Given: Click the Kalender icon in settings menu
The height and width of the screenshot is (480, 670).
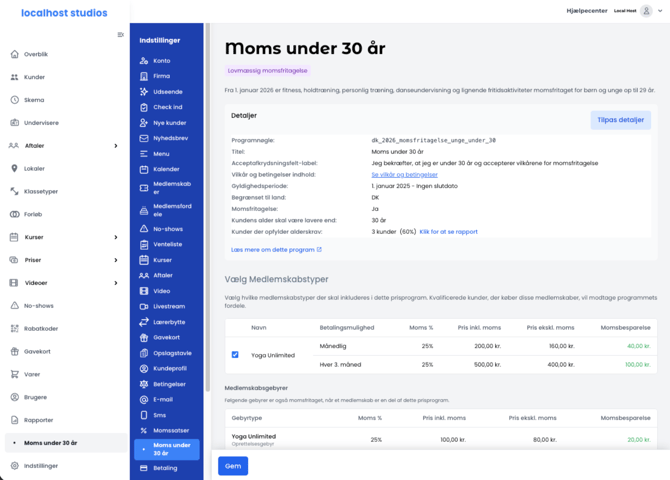Looking at the screenshot, I should coord(144,169).
